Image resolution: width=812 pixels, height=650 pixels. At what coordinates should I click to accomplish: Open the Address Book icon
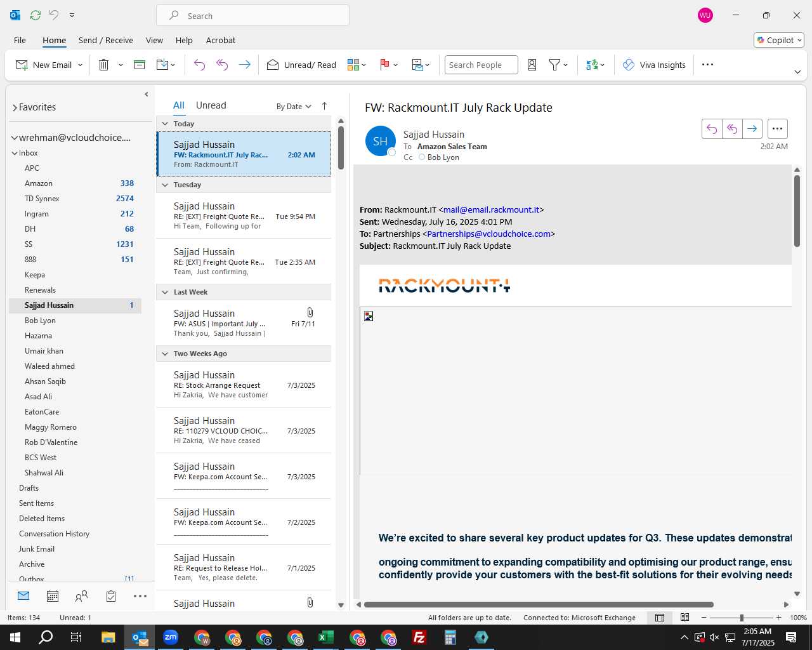[x=532, y=65]
